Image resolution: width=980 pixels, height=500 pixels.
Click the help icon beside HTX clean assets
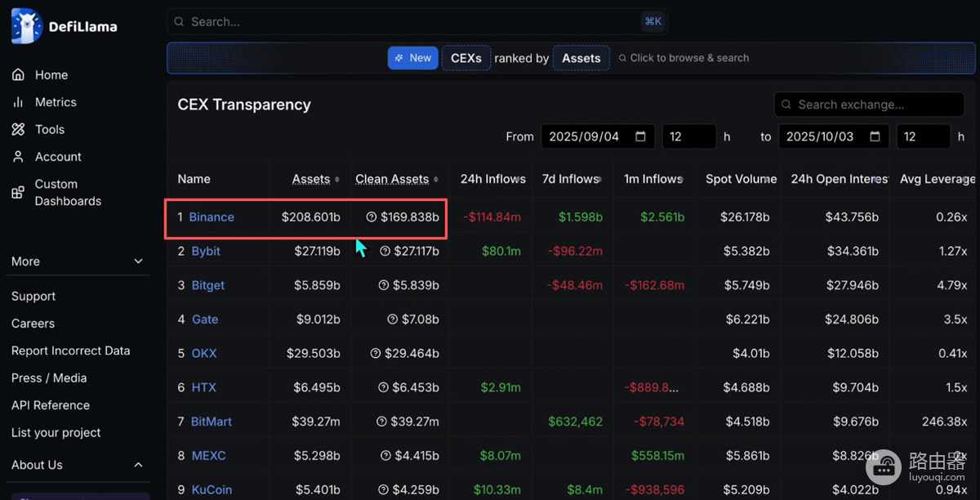pos(384,388)
